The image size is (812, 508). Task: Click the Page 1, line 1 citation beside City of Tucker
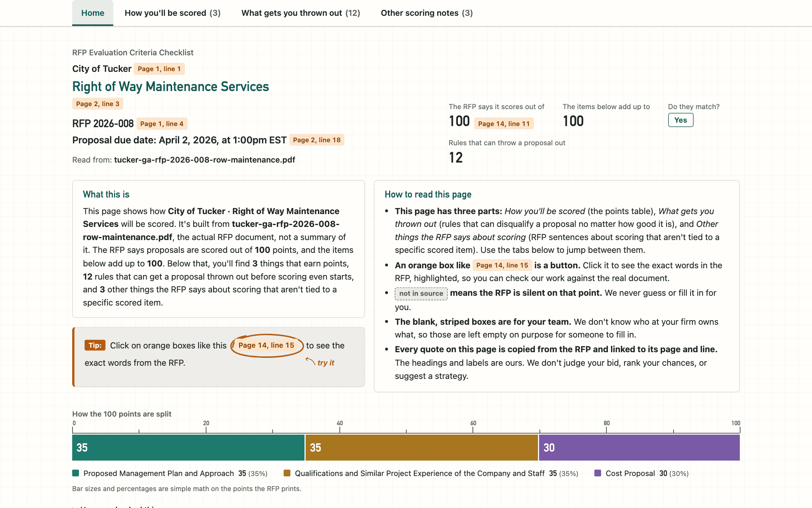[x=159, y=69]
